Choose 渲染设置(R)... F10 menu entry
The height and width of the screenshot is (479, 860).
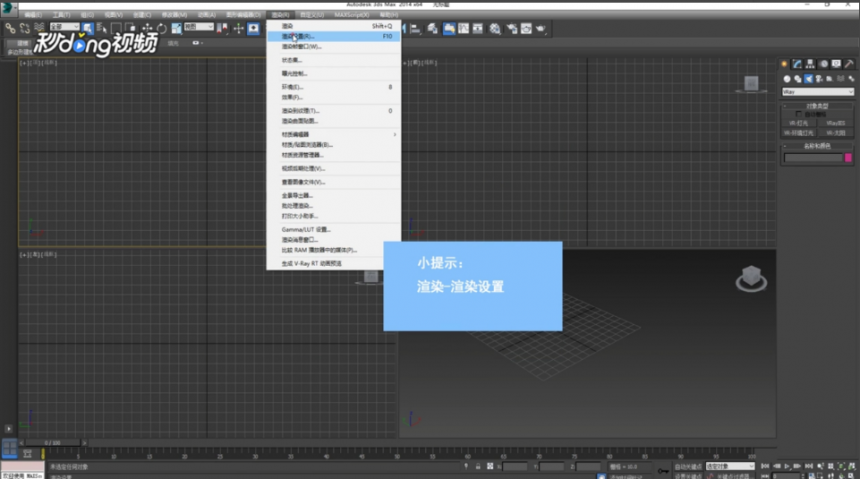(333, 36)
